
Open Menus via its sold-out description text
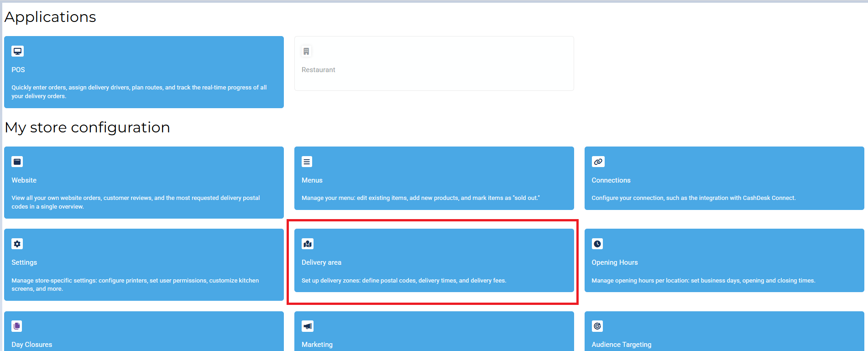pos(420,198)
